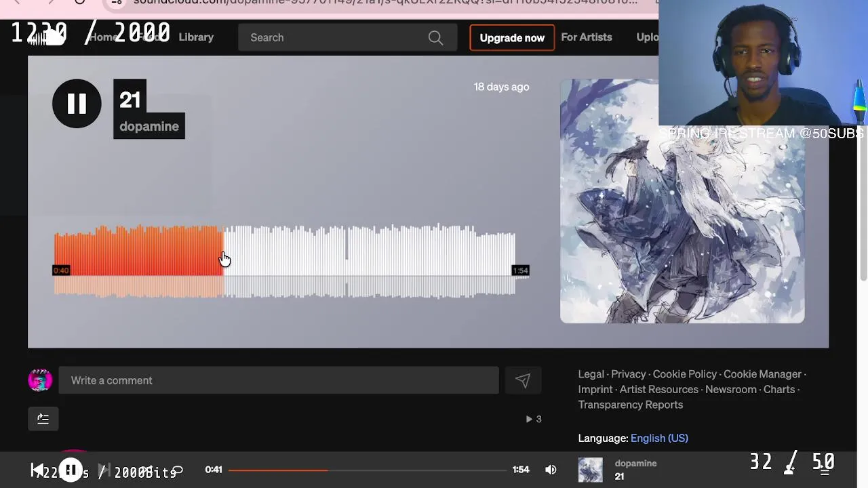This screenshot has height=488, width=868.
Task: Click the 1:54 duration in player bar
Action: pos(521,470)
